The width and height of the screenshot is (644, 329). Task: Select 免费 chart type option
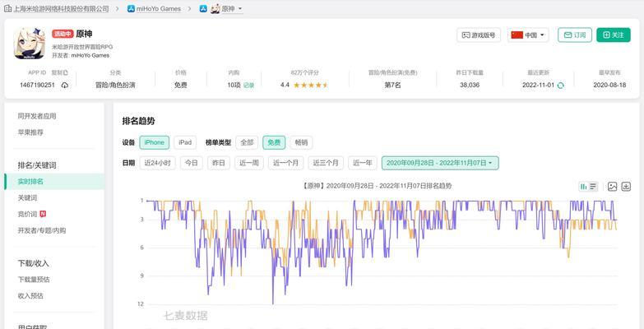(x=274, y=142)
